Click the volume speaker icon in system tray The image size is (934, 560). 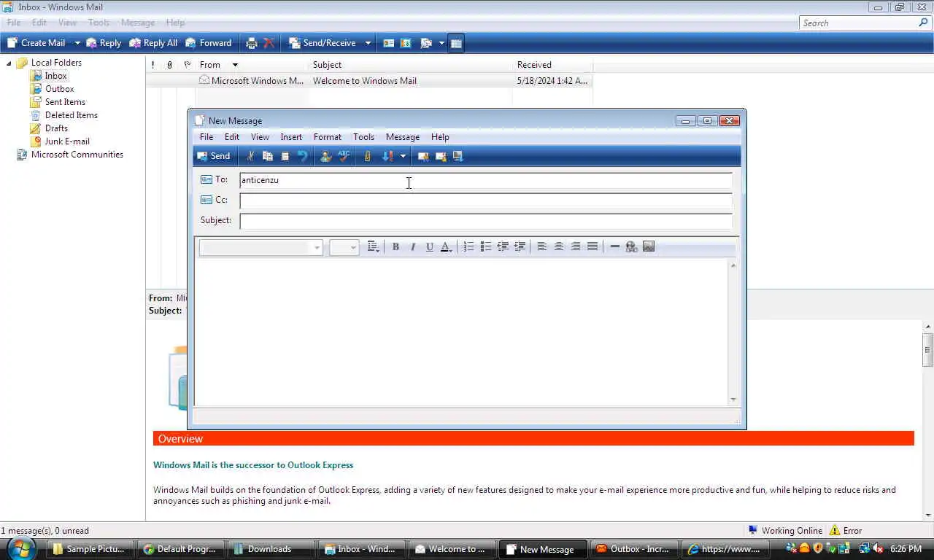point(878,548)
